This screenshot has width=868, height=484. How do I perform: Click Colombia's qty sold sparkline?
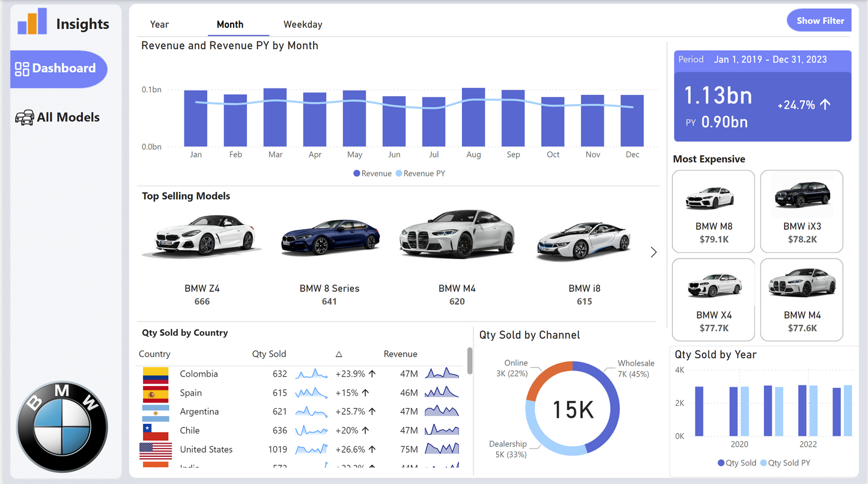(311, 374)
